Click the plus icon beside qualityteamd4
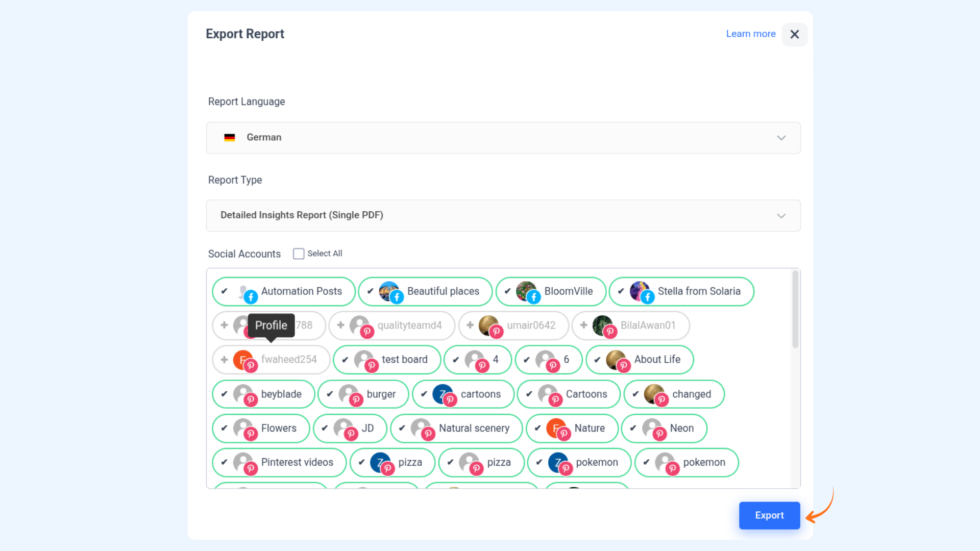This screenshot has width=980, height=551. point(341,325)
